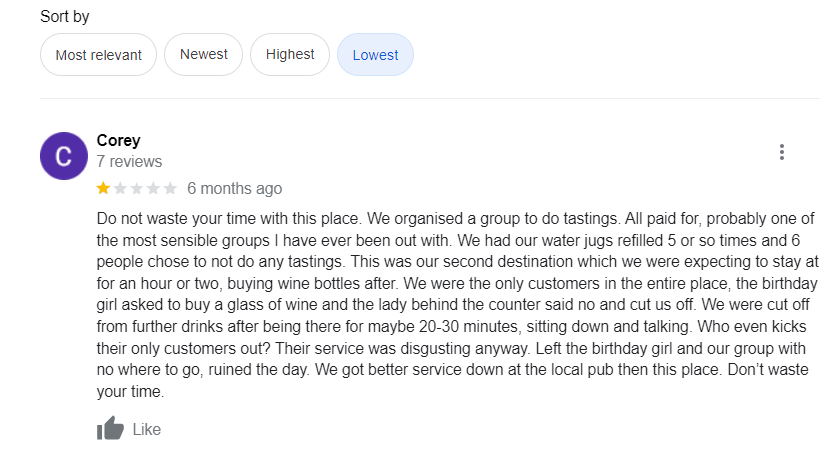This screenshot has width=840, height=454.
Task: Click the review's final sentence 'Don't waste your time.'
Action: 130,392
